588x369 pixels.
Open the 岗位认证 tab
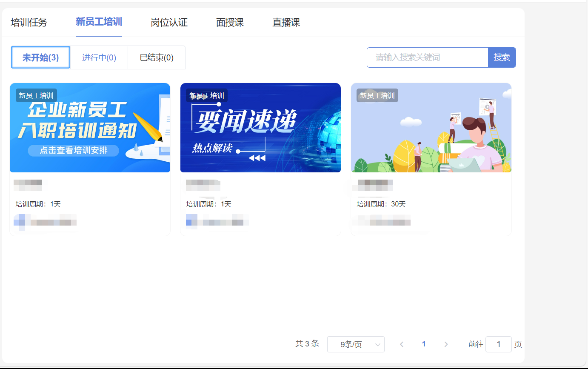coord(168,23)
